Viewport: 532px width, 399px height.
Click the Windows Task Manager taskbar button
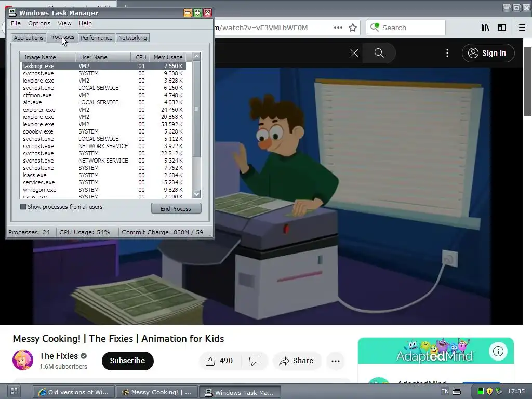240,392
